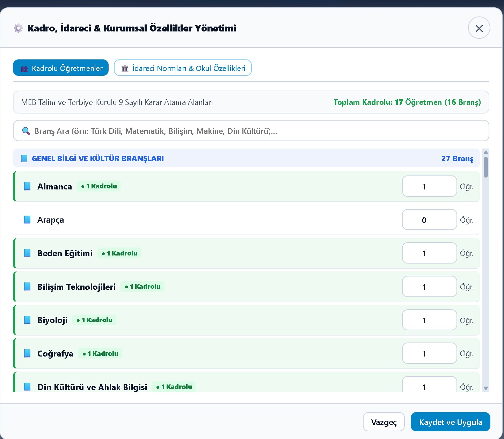The width and height of the screenshot is (504, 439).
Task: Select the Biyoloji branch name
Action: (x=52, y=320)
